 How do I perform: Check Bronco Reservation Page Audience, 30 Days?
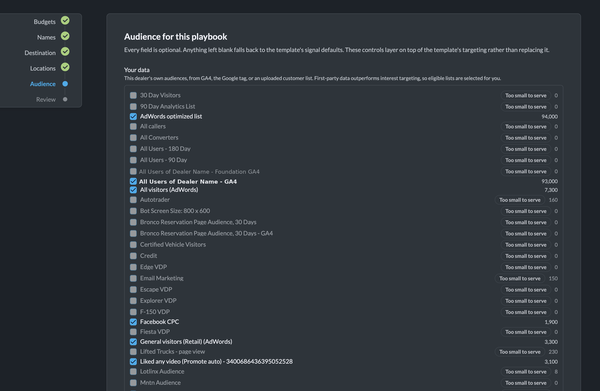pyautogui.click(x=133, y=222)
